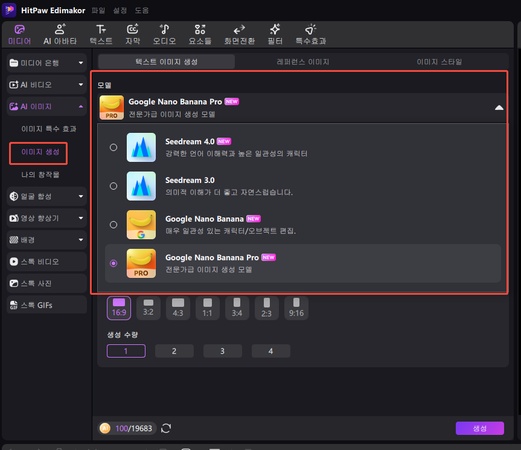Click the credits refresh icon
521x450 pixels.
[166, 428]
